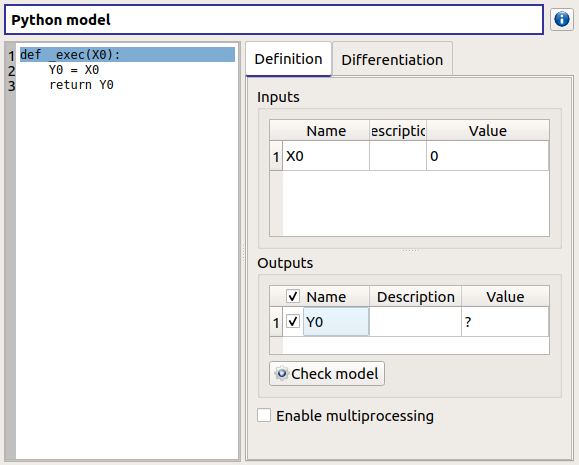
Task: Select the X0 input name cell
Action: pyautogui.click(x=326, y=156)
